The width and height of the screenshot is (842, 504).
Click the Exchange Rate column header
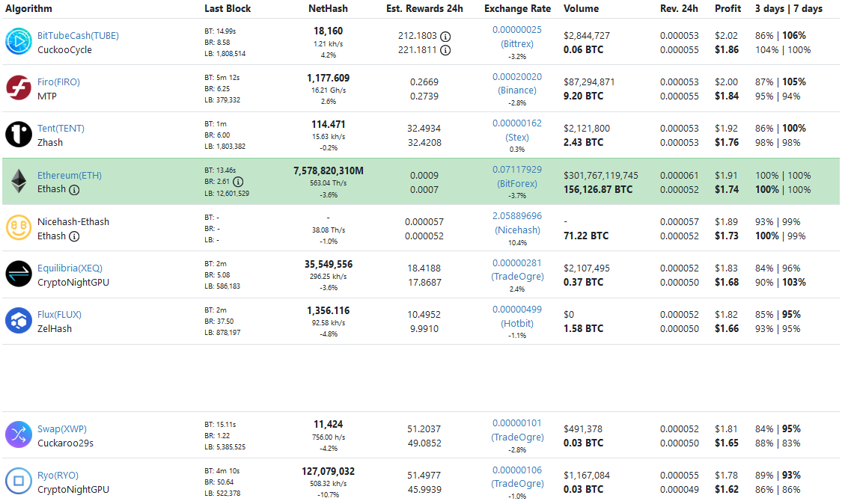518,8
